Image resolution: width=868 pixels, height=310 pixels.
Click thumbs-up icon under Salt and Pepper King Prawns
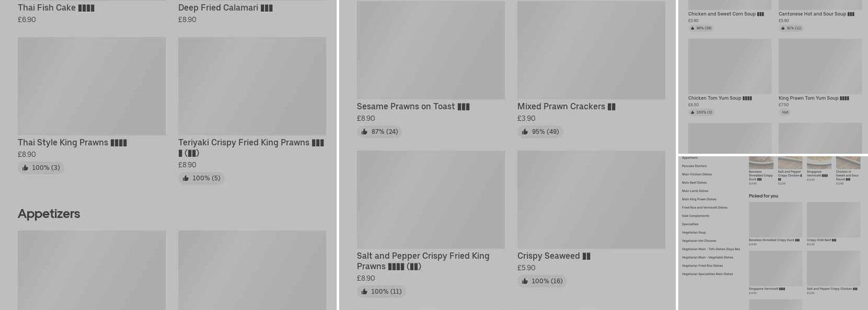pos(365,292)
